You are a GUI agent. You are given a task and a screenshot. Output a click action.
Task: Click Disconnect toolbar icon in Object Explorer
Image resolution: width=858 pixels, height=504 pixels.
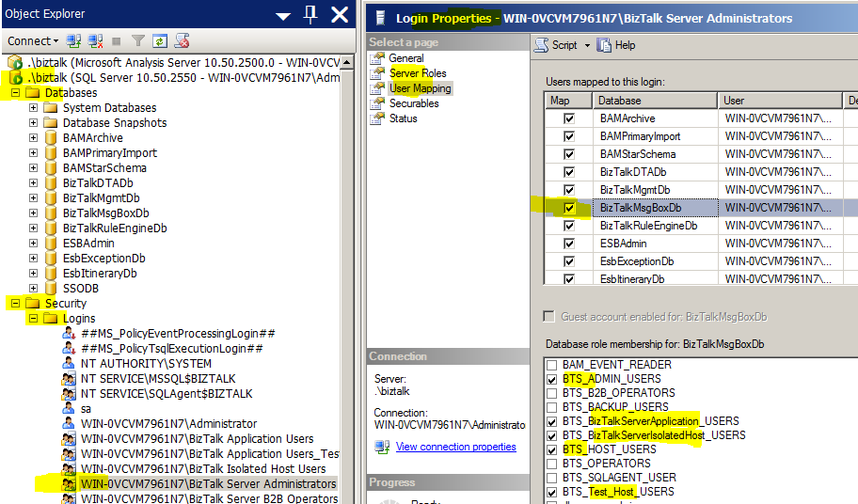[x=95, y=41]
